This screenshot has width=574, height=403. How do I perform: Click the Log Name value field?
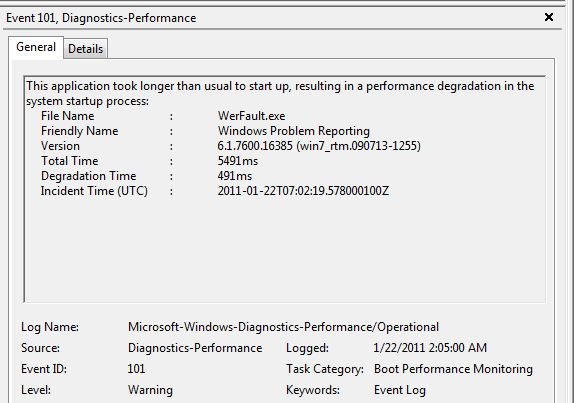283,327
